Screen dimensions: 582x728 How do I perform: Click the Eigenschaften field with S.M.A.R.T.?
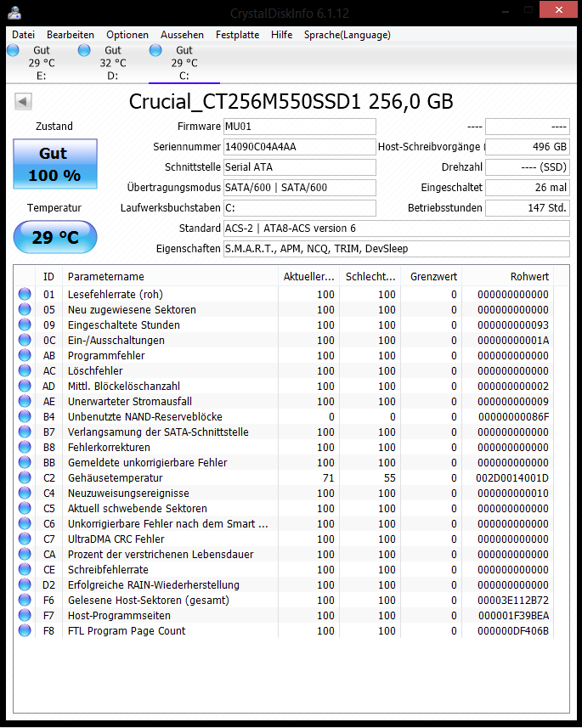pos(397,249)
